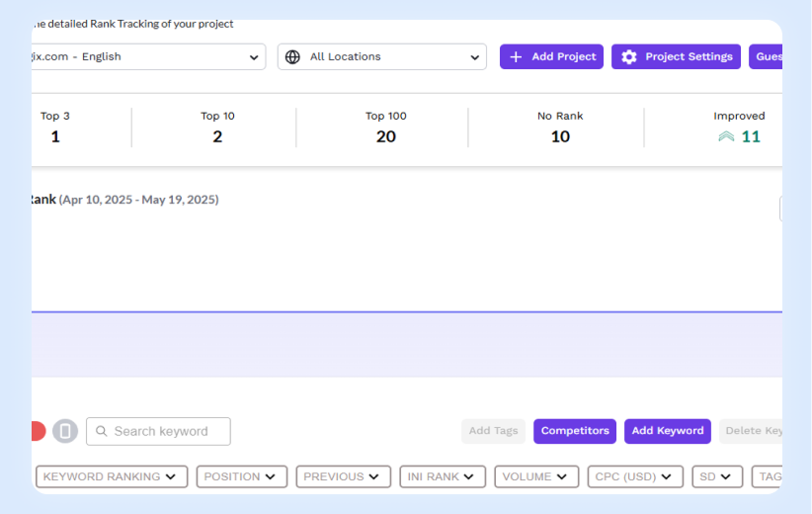
Task: Select the mobile device icon
Action: (x=65, y=431)
